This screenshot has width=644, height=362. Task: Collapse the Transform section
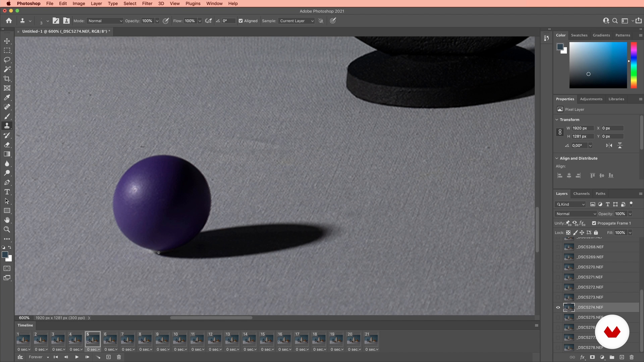(557, 120)
